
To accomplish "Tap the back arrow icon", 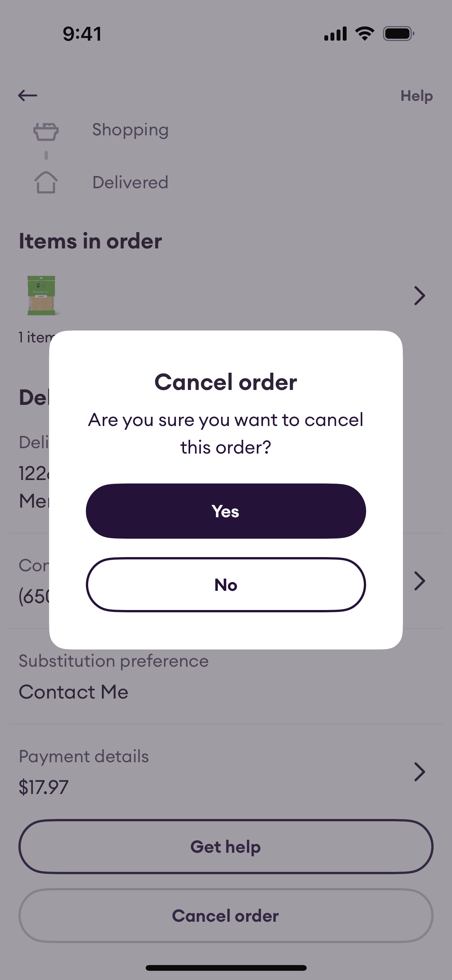I will 28,95.
